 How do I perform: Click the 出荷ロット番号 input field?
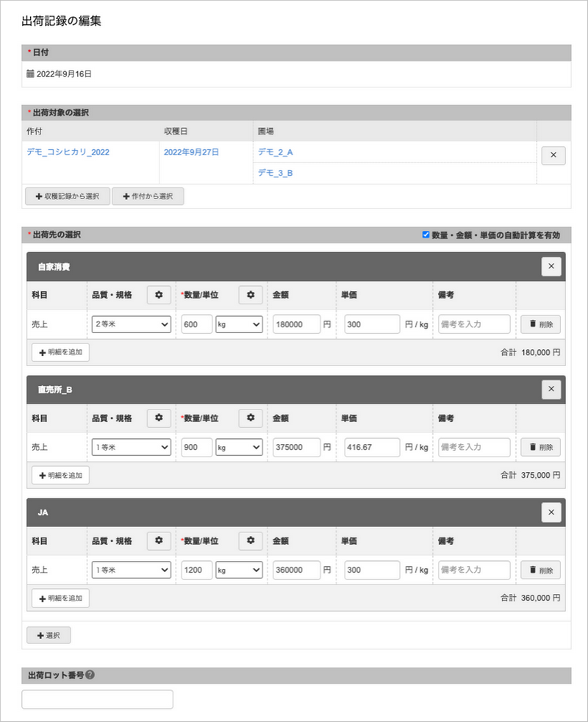[x=98, y=699]
